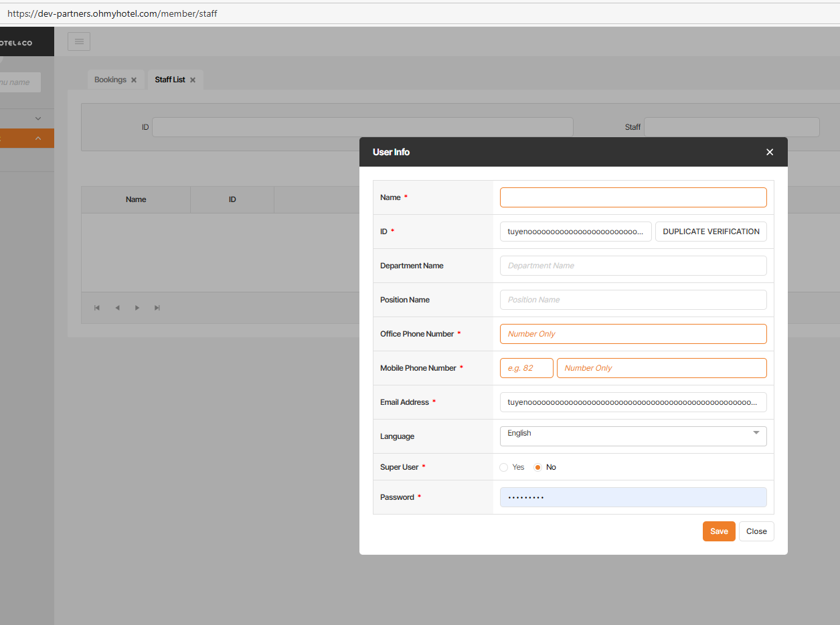The width and height of the screenshot is (840, 625).
Task: Open the Language dropdown
Action: click(x=633, y=436)
